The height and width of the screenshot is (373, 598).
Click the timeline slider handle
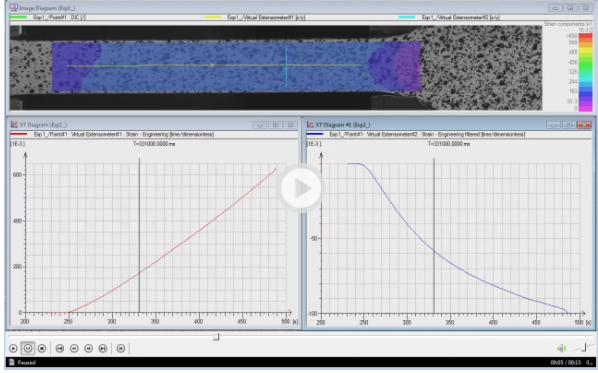(x=216, y=336)
